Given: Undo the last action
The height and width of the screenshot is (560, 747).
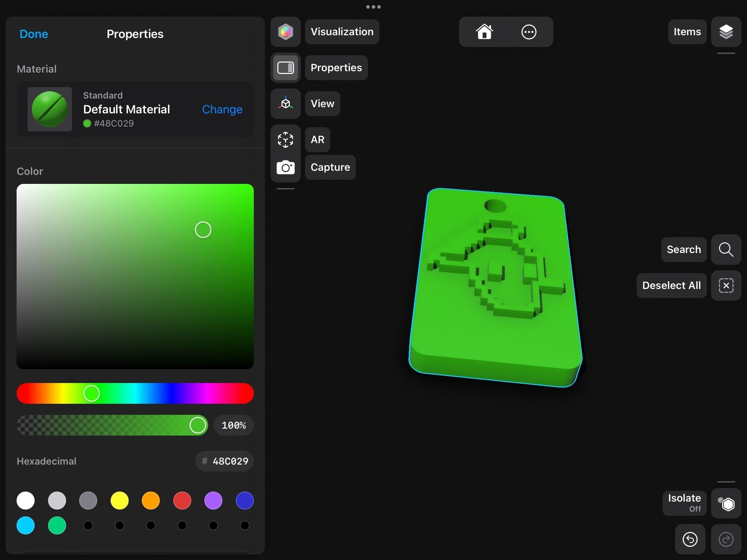Looking at the screenshot, I should coord(690,539).
